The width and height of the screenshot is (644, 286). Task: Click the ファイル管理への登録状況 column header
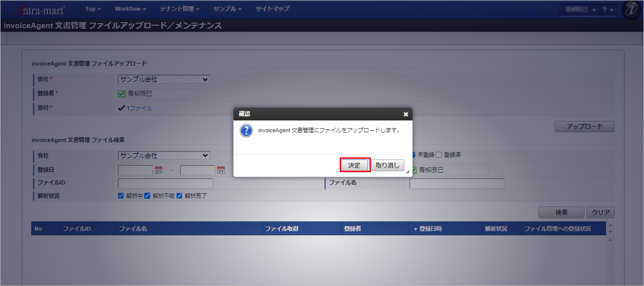[563, 229]
